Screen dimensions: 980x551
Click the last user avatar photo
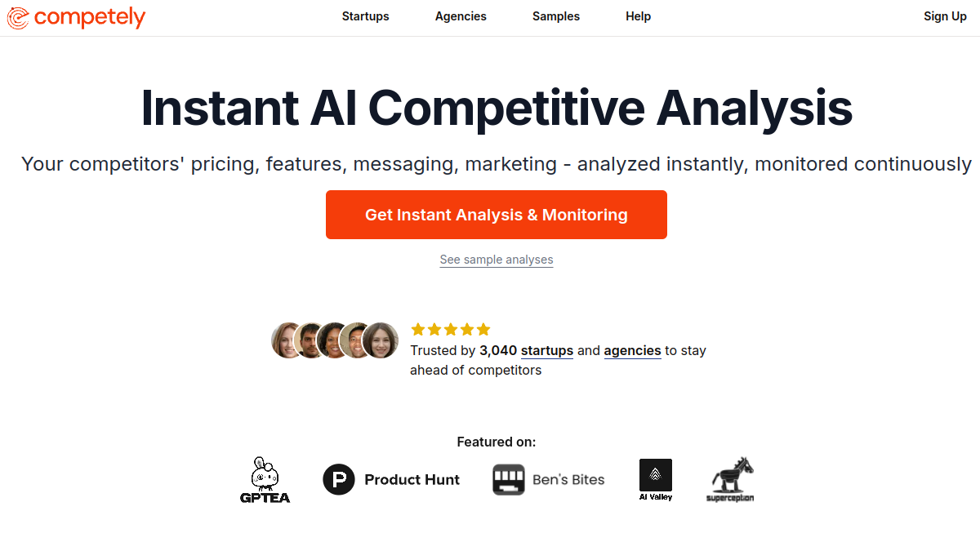381,340
